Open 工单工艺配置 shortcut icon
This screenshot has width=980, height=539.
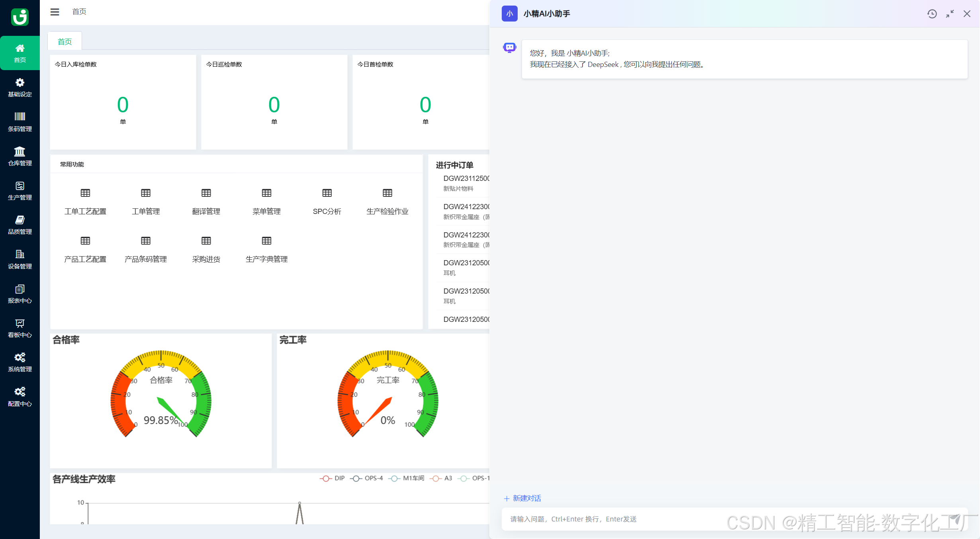click(x=85, y=193)
